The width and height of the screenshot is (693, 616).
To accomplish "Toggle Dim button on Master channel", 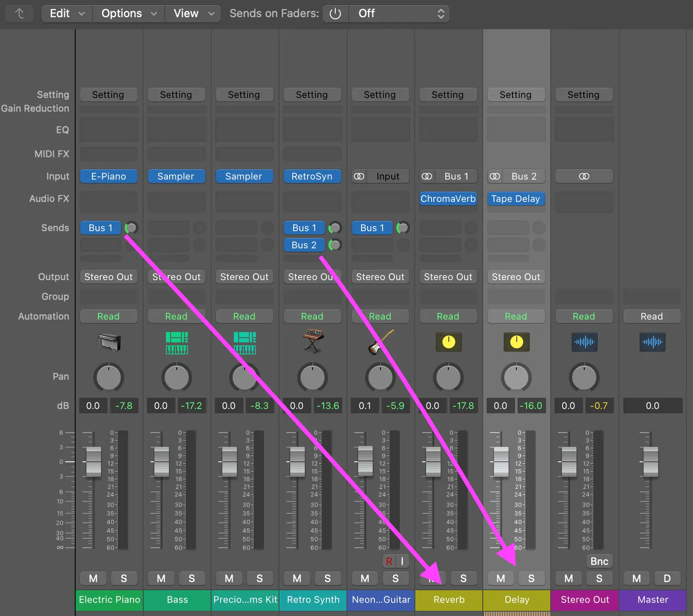I will click(x=667, y=578).
